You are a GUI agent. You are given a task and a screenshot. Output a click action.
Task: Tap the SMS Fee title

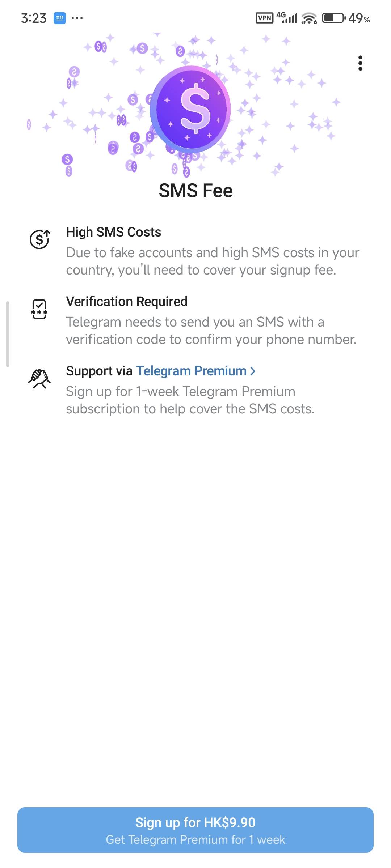click(x=195, y=191)
